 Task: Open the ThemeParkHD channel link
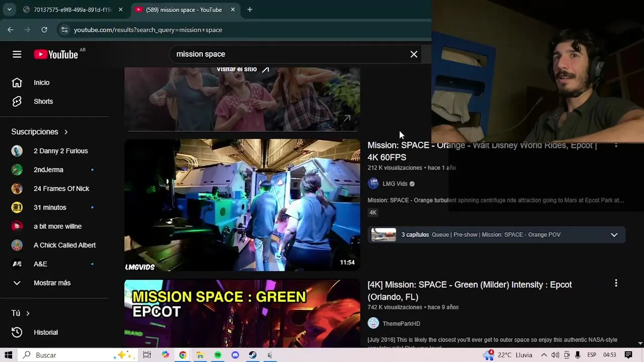click(x=401, y=324)
